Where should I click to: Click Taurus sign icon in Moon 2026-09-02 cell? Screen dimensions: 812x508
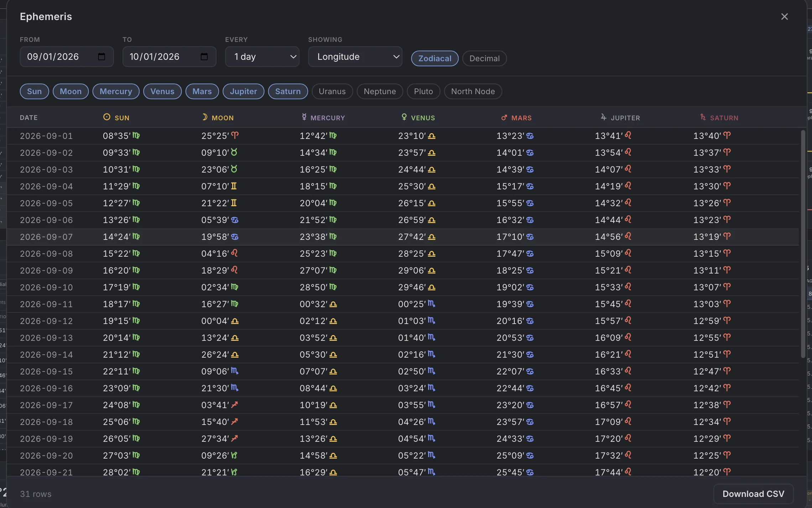coord(234,152)
